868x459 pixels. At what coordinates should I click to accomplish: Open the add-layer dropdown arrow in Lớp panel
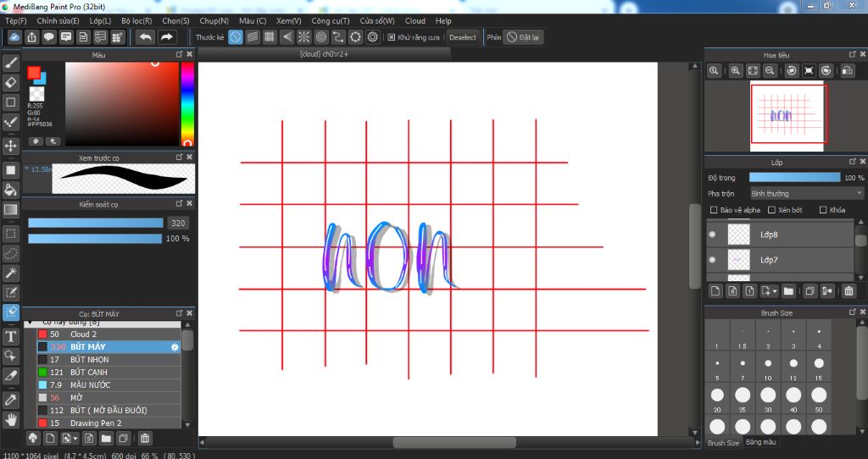point(770,290)
